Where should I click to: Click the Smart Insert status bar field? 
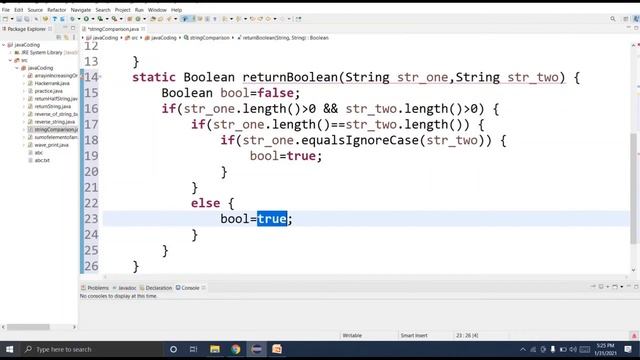[414, 336]
